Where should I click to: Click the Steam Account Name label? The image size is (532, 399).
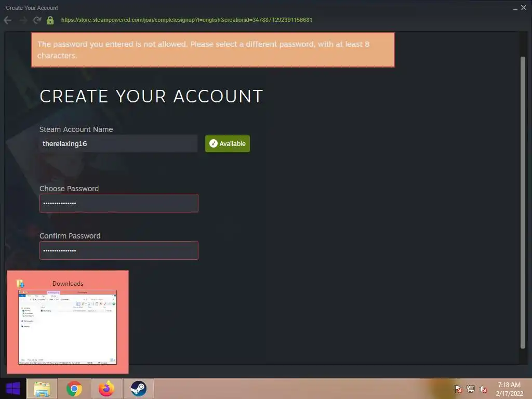76,129
